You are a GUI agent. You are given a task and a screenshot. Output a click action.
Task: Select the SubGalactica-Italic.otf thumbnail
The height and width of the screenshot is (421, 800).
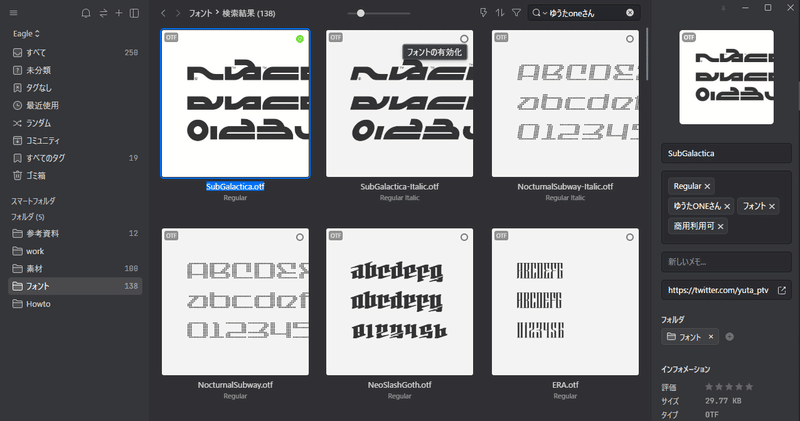pos(399,104)
